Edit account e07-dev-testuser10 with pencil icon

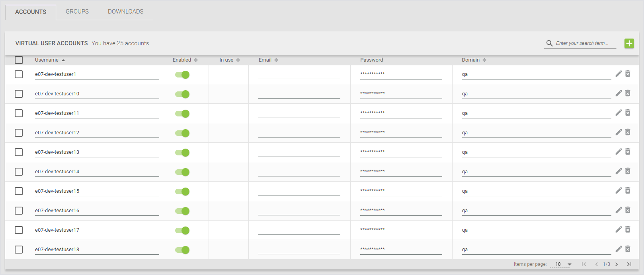619,93
